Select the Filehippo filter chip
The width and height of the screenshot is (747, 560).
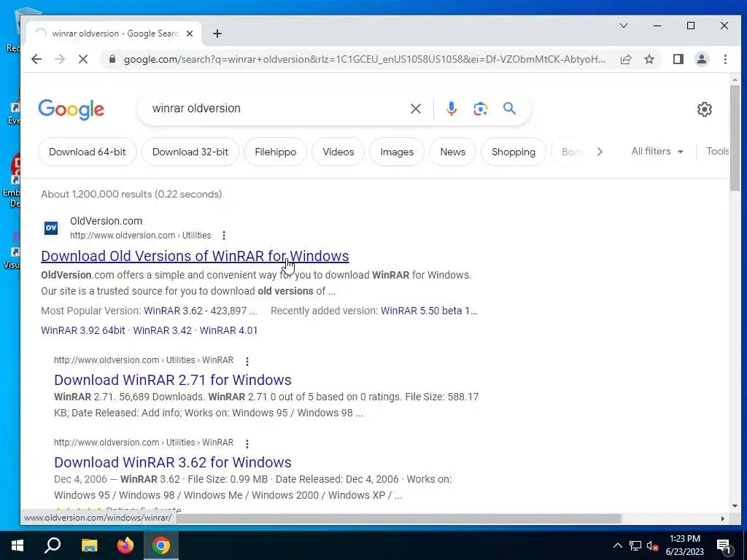(275, 152)
